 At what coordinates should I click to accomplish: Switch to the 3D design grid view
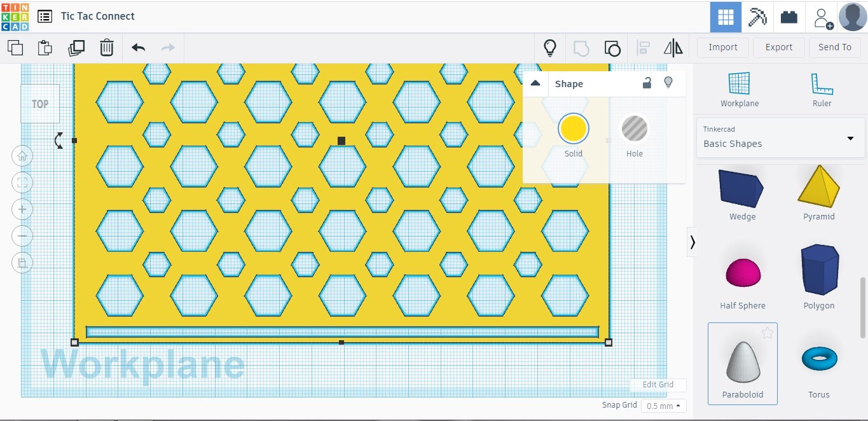point(726,17)
